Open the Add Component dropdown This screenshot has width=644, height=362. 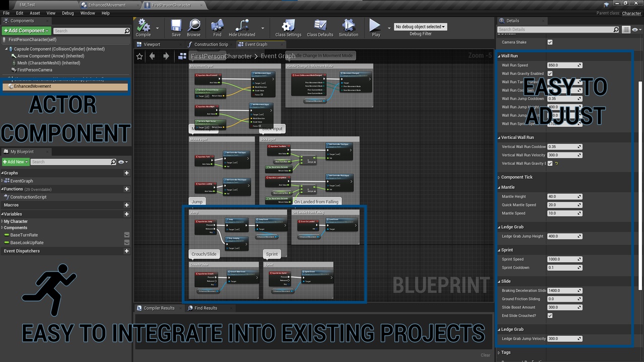(x=26, y=31)
